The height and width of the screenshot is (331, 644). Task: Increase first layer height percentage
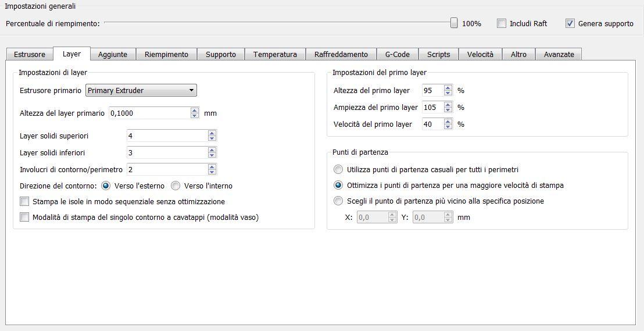[448, 88]
